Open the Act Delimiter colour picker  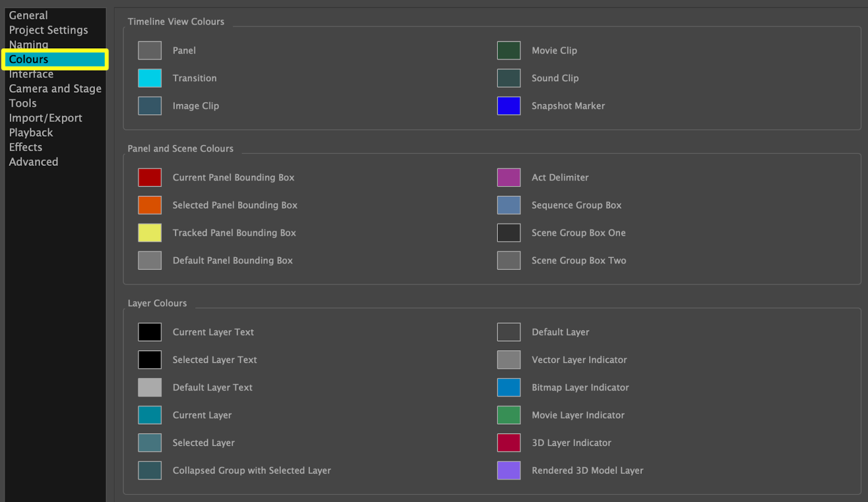click(x=508, y=177)
